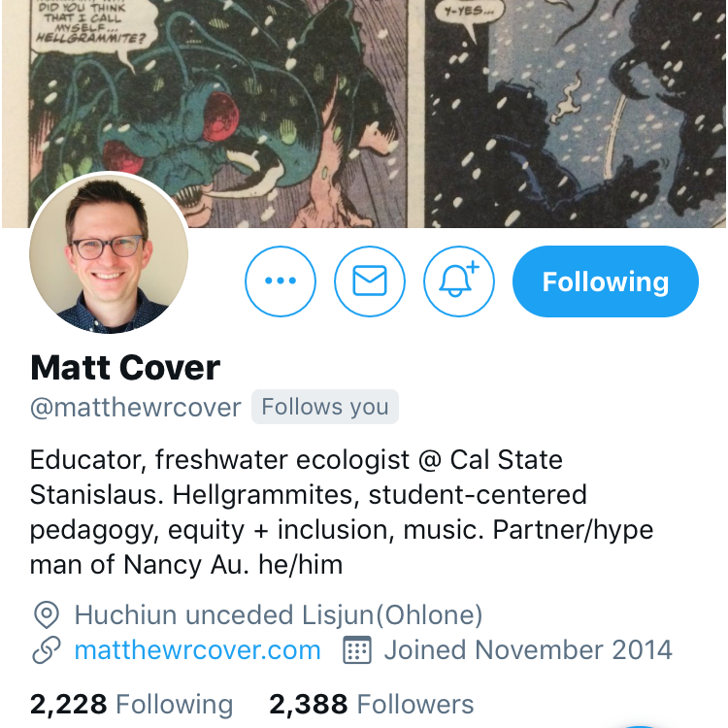Click the Joined November 2014 text
This screenshot has width=728, height=728.
click(x=528, y=650)
